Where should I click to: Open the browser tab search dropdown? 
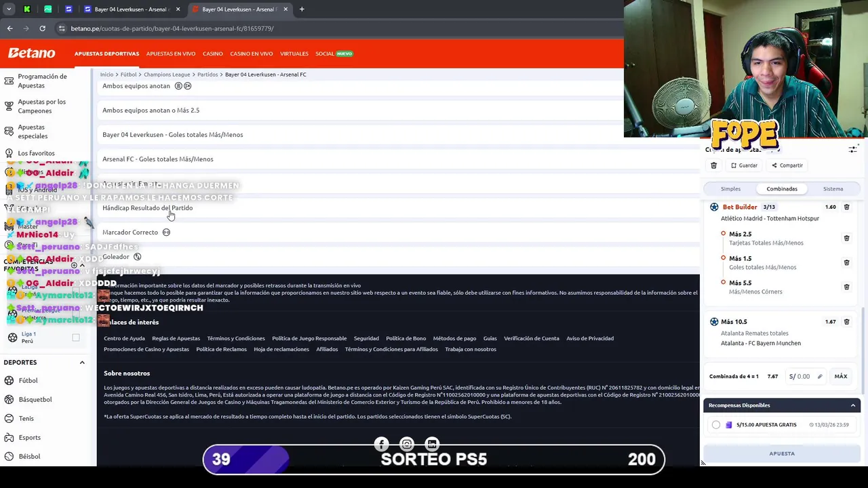pyautogui.click(x=9, y=9)
